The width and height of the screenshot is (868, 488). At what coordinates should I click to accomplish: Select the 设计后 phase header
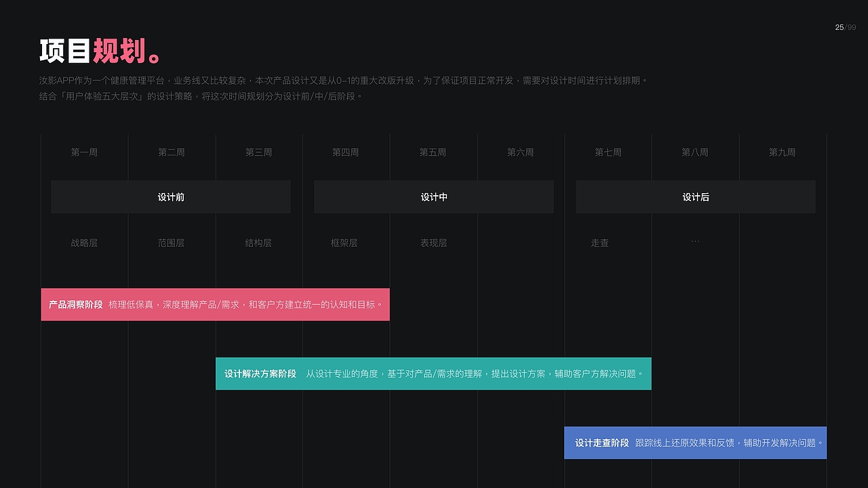(x=695, y=197)
